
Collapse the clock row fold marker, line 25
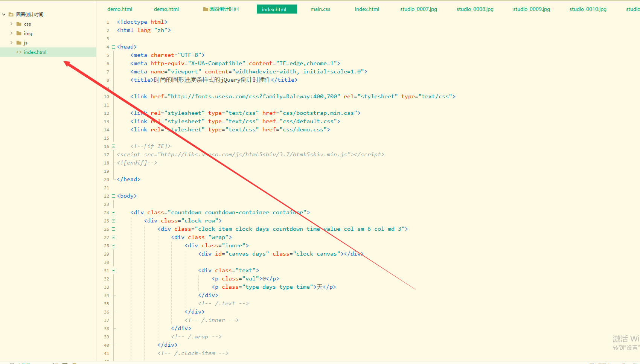(x=113, y=221)
